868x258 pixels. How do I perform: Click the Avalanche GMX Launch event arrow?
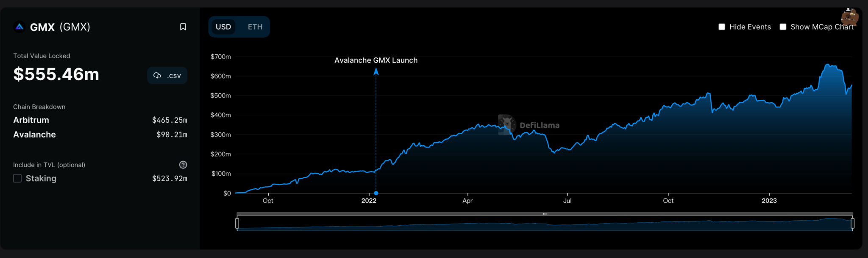(376, 72)
